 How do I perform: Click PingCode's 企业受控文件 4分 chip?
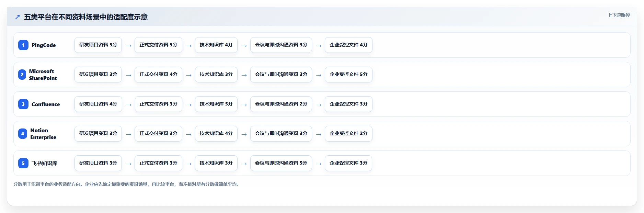click(x=348, y=45)
